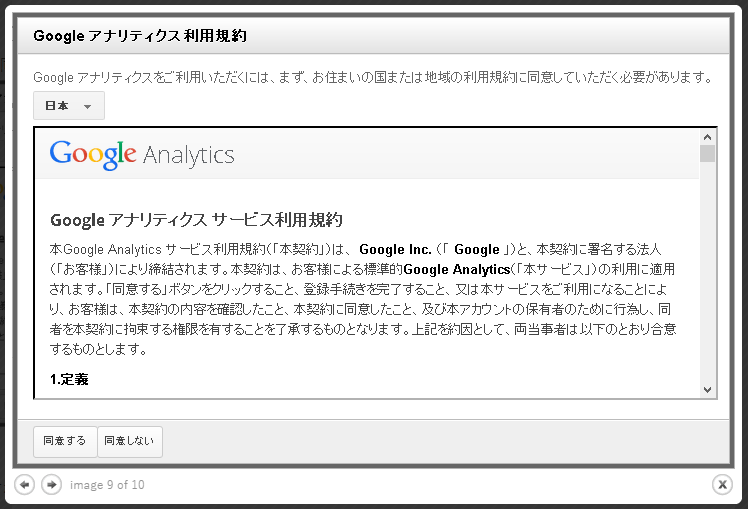Select the 1.定義 section heading
Viewport: 748px width, 509px height.
tap(69, 380)
